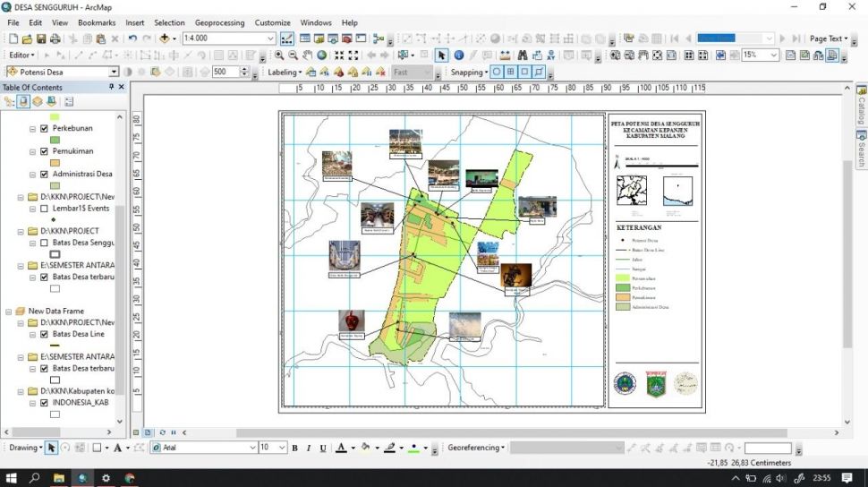Open a map document with the folder icon
Viewport: 868px width, 487px height.
tap(27, 38)
